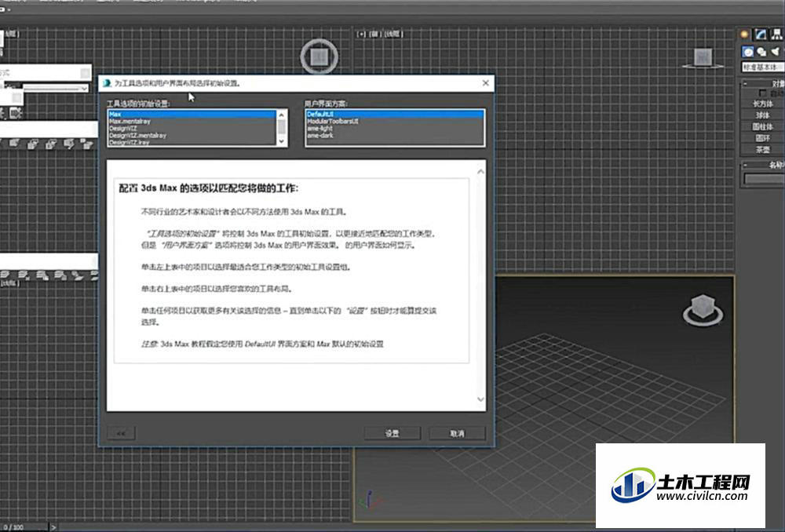Click time slider next arrow
Image resolution: width=785 pixels, height=532 pixels.
[x=53, y=527]
